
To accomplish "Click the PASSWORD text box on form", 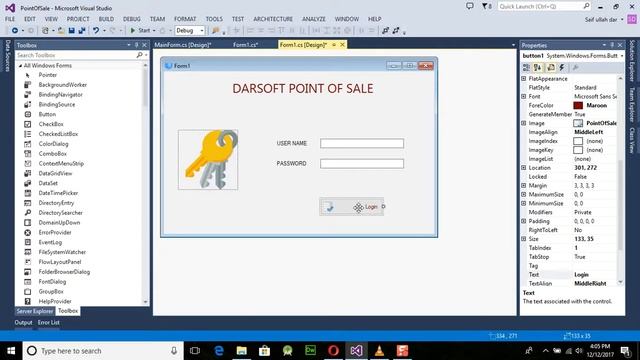I will point(362,164).
